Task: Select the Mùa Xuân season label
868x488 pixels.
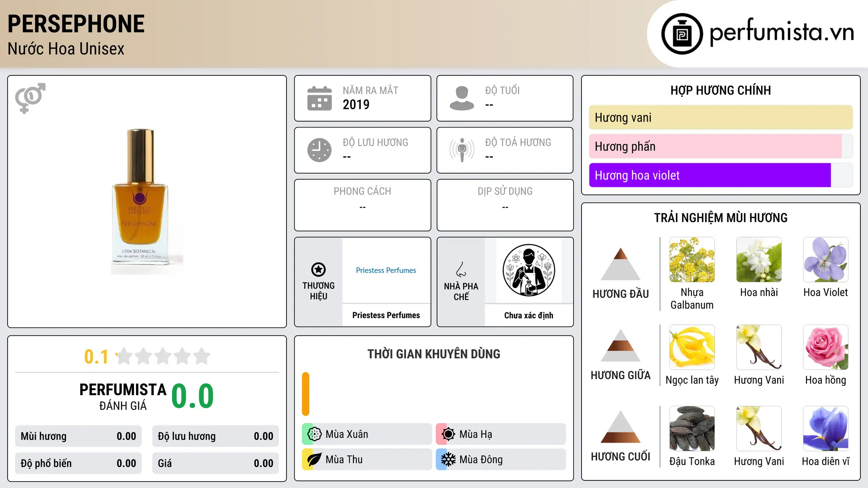Action: tap(347, 434)
